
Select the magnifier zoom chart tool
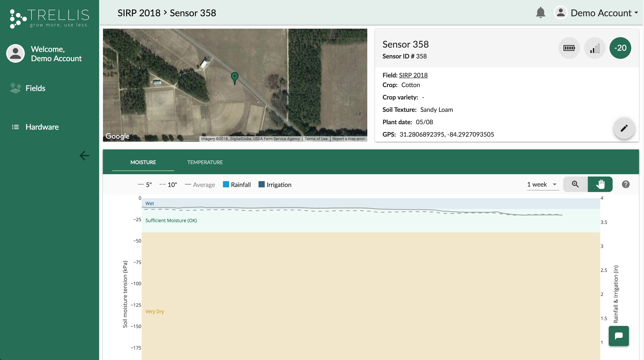point(575,184)
